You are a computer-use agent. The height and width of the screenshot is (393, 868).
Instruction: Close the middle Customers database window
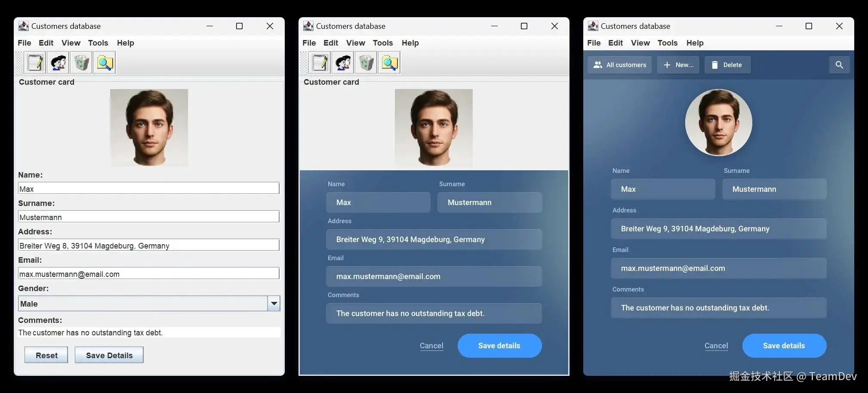click(554, 26)
